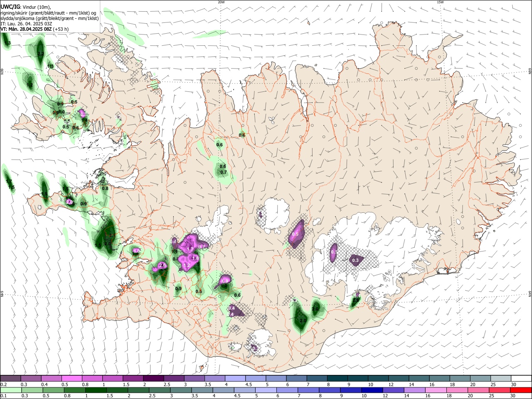Click the '18' label in the upper legend
Image resolution: width=532 pixels, height=399 pixels.
[x=452, y=384]
